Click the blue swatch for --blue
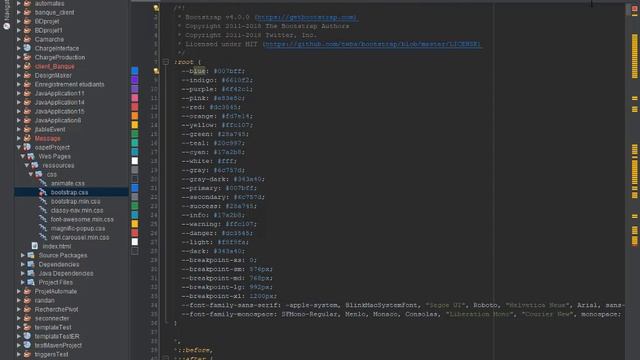 (135, 71)
